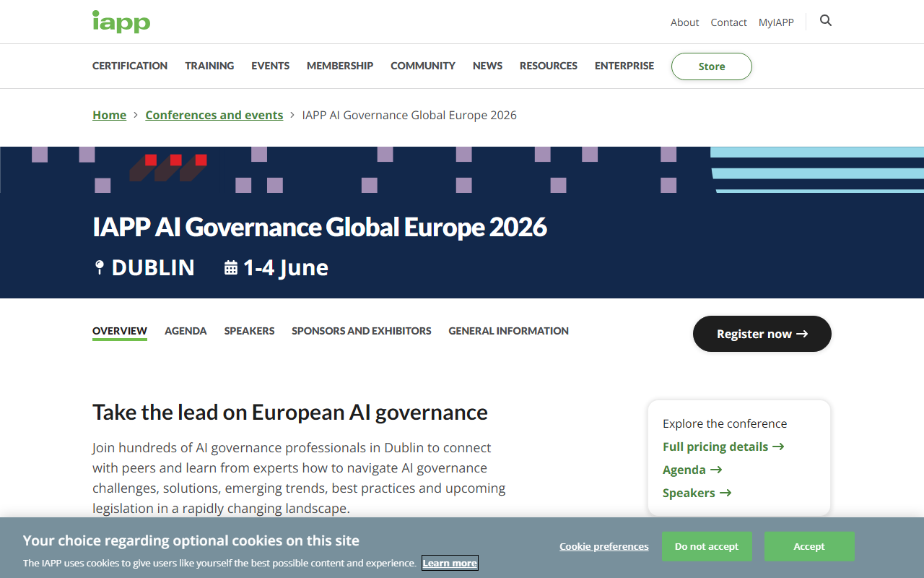Switch to the Agenda tab

[186, 331]
